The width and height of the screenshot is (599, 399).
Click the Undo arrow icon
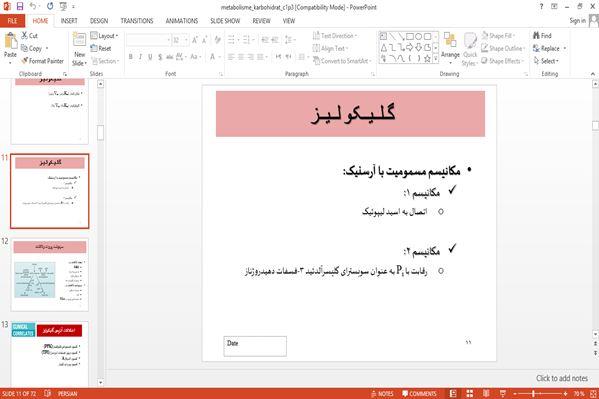pyautogui.click(x=33, y=6)
